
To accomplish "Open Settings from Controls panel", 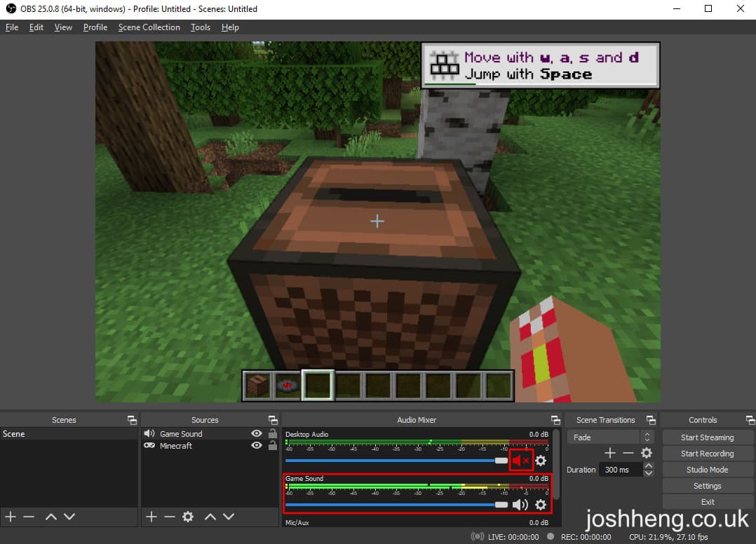I will (x=707, y=486).
